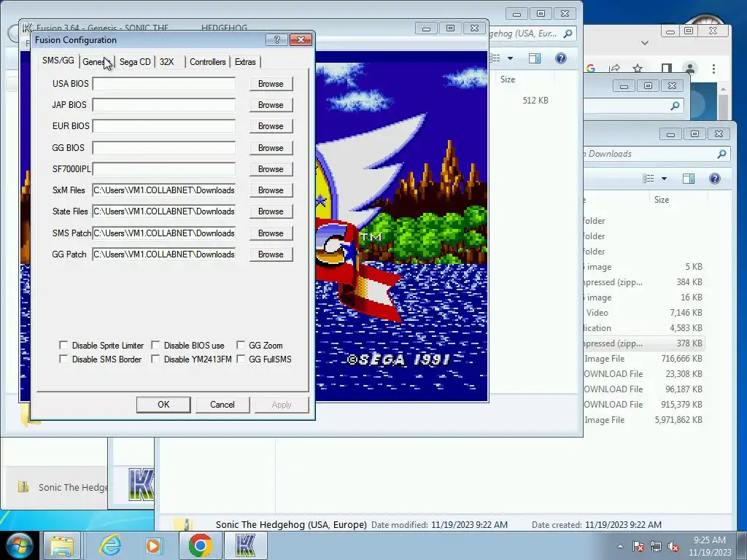Cancel the Fusion Configuration dialog
747x560 pixels.
[222, 404]
